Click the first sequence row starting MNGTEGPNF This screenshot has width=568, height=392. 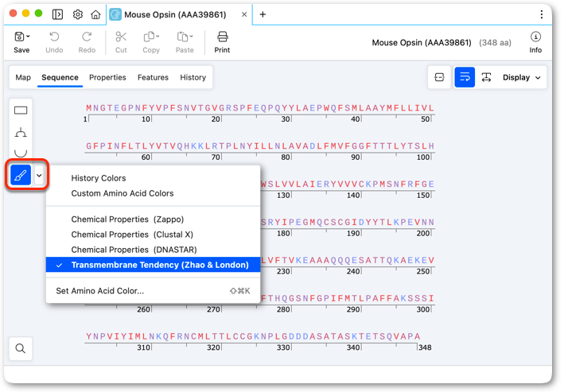point(260,108)
